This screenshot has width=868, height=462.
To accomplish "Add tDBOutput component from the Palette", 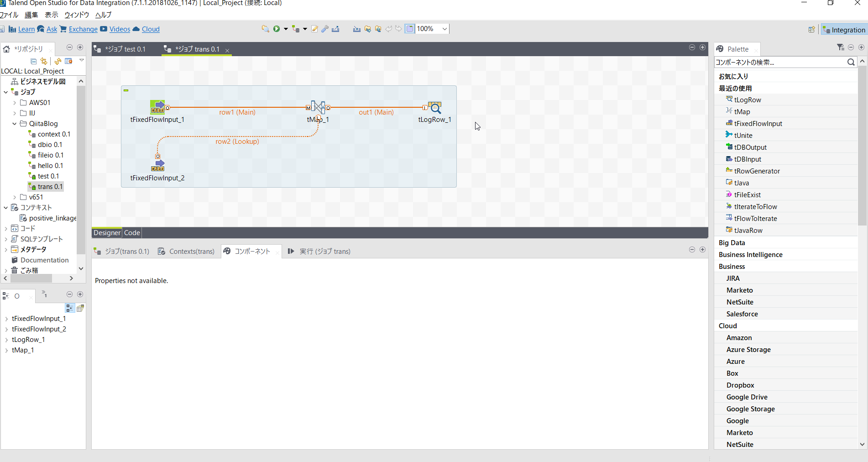I will click(x=750, y=147).
